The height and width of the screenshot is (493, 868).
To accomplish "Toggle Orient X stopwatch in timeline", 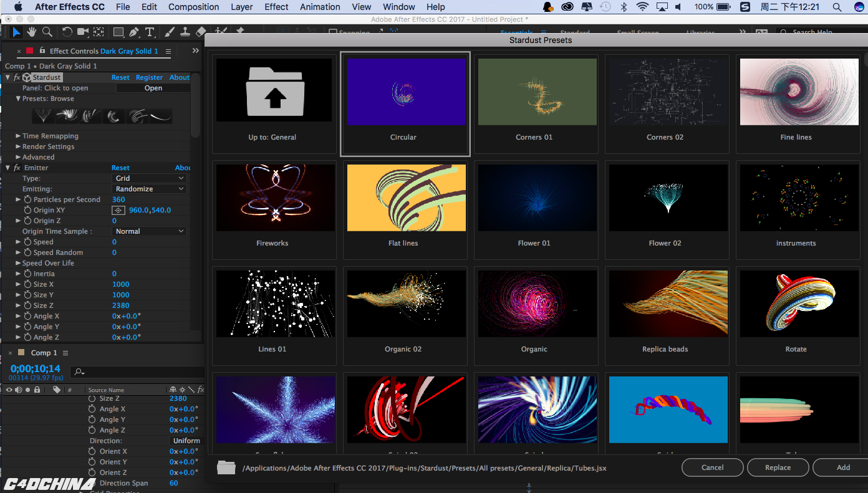I will (x=92, y=451).
